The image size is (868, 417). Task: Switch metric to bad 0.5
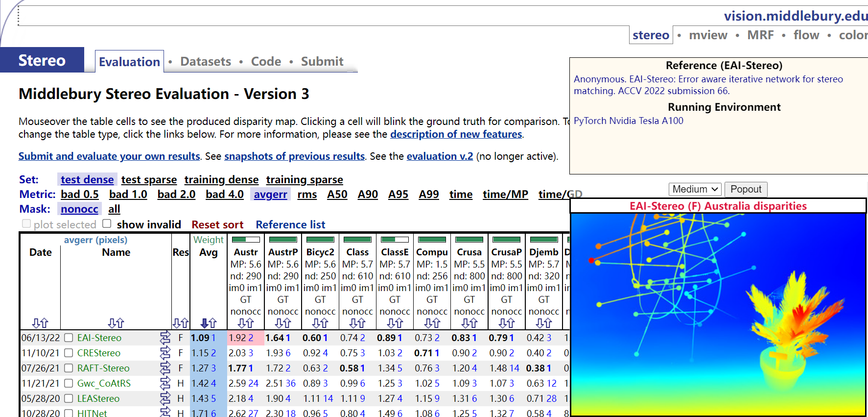(x=80, y=195)
